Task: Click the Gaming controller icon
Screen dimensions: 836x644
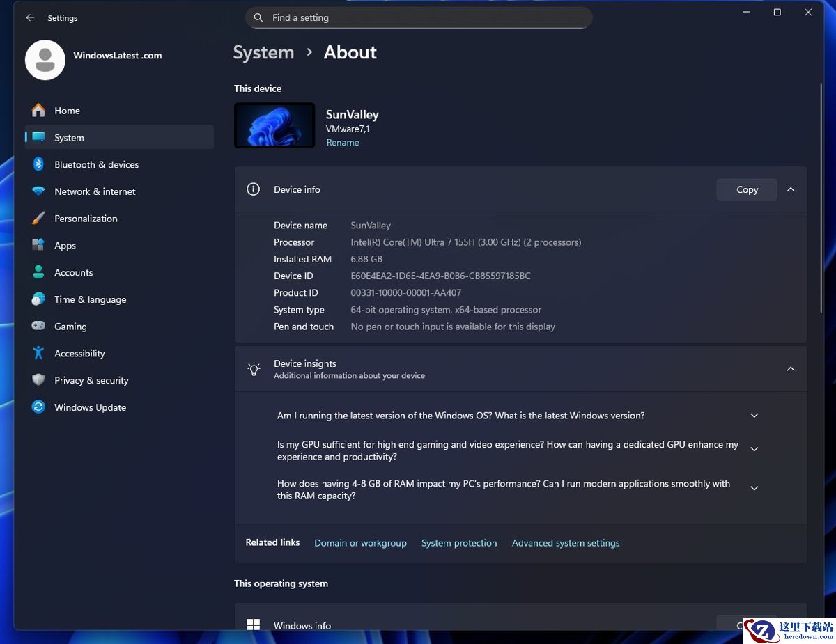Action: 39,327
